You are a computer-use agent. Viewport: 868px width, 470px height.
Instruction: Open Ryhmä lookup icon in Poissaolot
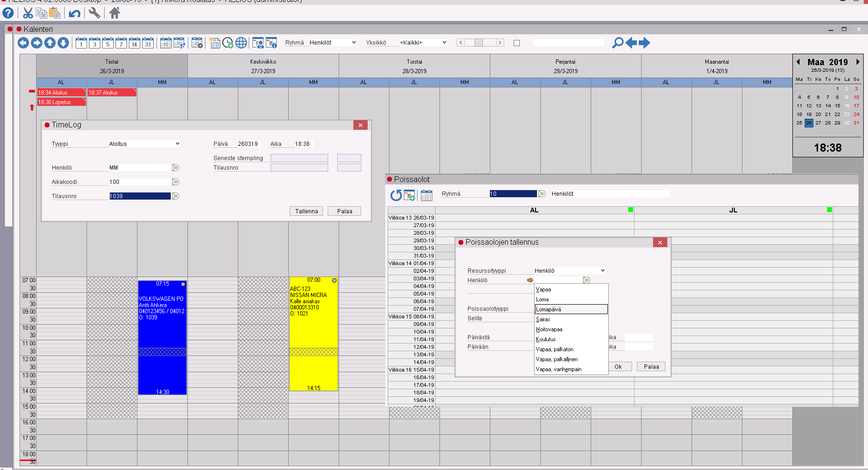[x=542, y=193]
